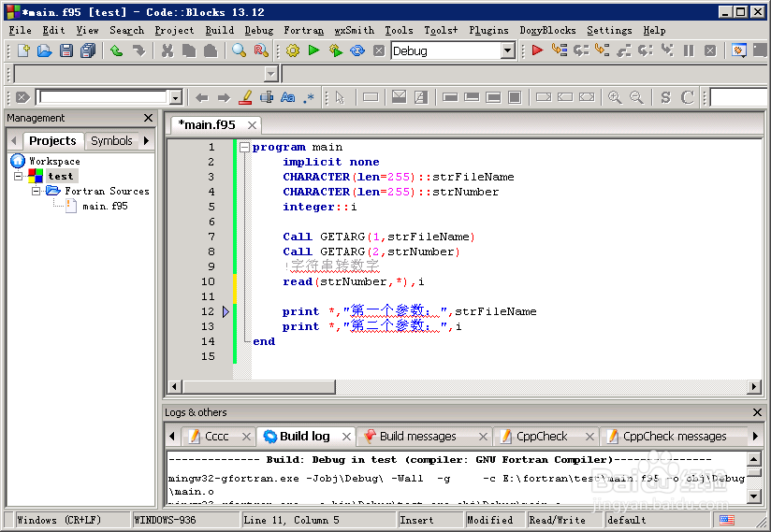The width and height of the screenshot is (771, 532).
Task: Switch to CppCheck messages tab
Action: point(675,437)
